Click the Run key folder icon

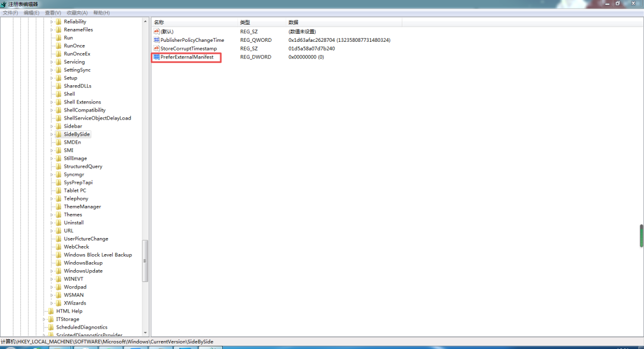pyautogui.click(x=58, y=38)
